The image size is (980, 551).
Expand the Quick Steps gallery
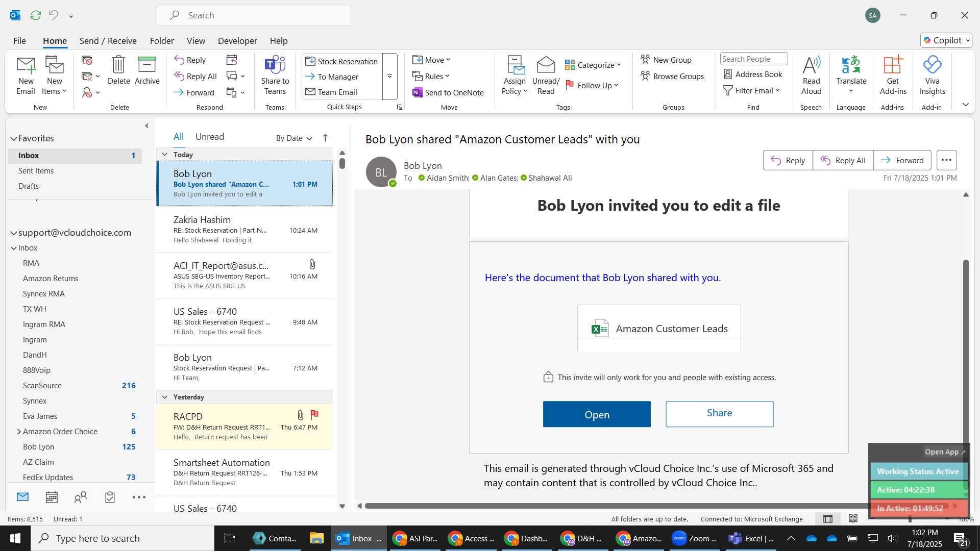coord(390,77)
